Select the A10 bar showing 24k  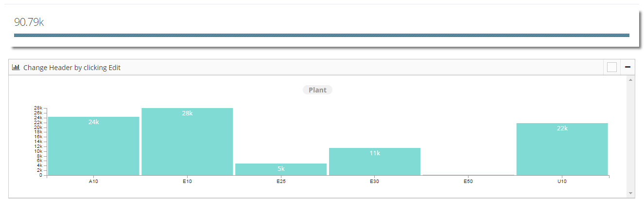pyautogui.click(x=93, y=146)
